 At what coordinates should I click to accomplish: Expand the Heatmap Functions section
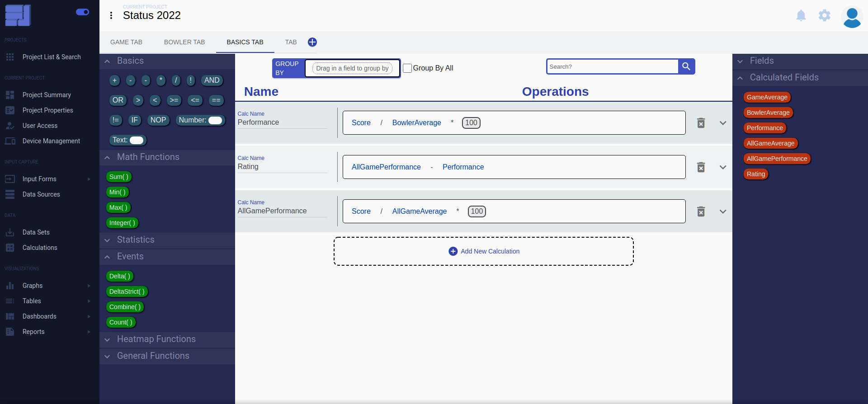(167, 339)
